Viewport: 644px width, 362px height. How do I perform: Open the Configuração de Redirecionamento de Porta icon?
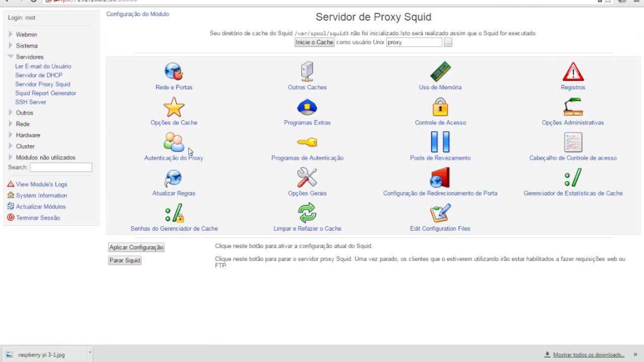(440, 177)
